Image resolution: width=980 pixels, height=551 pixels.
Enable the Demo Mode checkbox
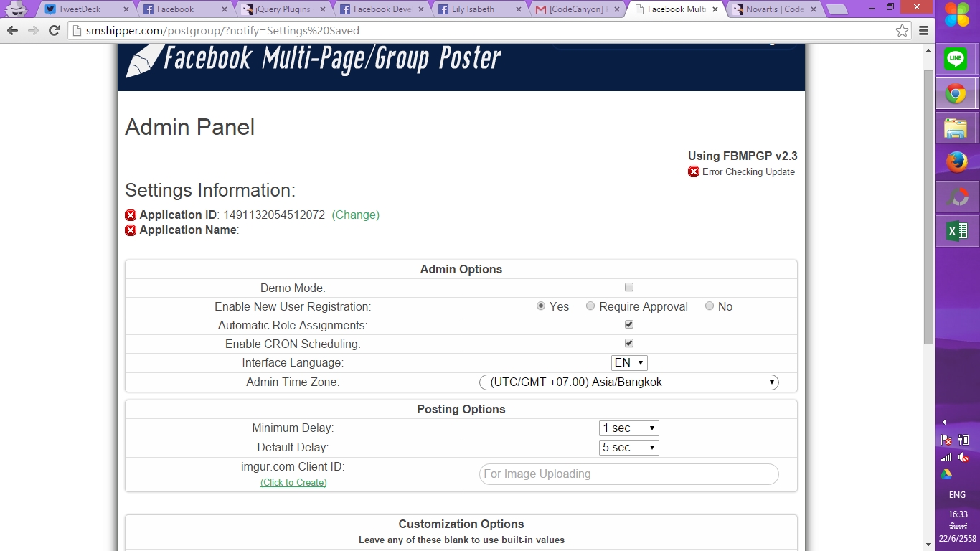[629, 287]
